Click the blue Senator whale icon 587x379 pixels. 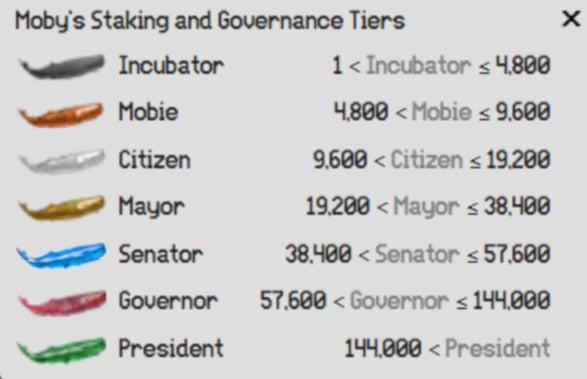[61, 255]
